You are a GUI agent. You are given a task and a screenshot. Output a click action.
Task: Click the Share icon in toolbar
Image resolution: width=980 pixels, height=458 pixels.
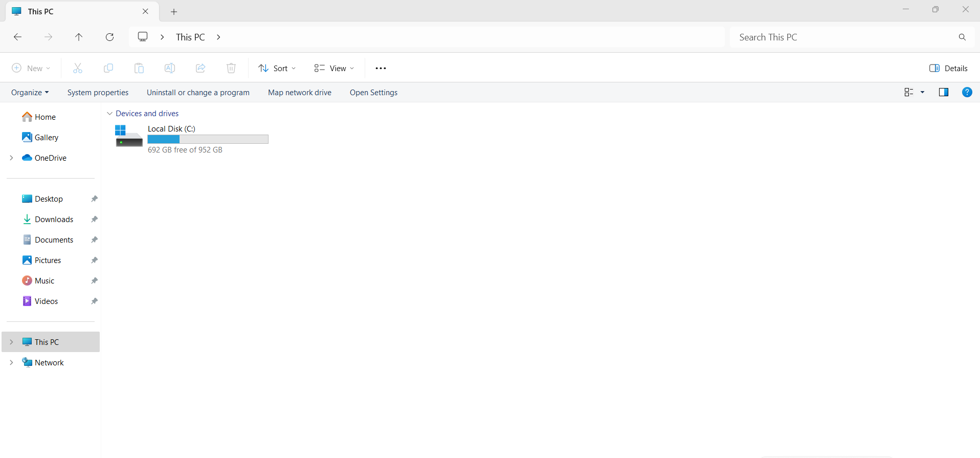pos(201,68)
